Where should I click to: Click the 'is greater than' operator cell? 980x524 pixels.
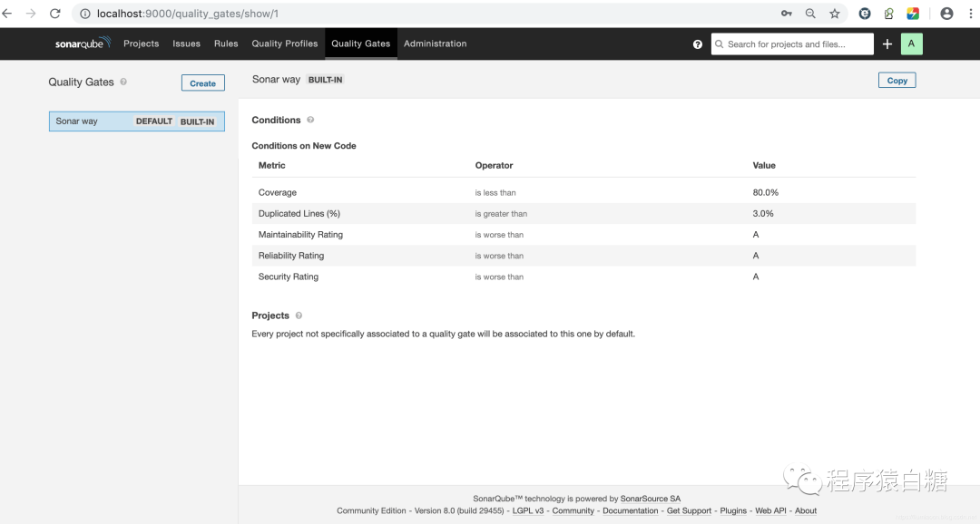[x=501, y=214]
